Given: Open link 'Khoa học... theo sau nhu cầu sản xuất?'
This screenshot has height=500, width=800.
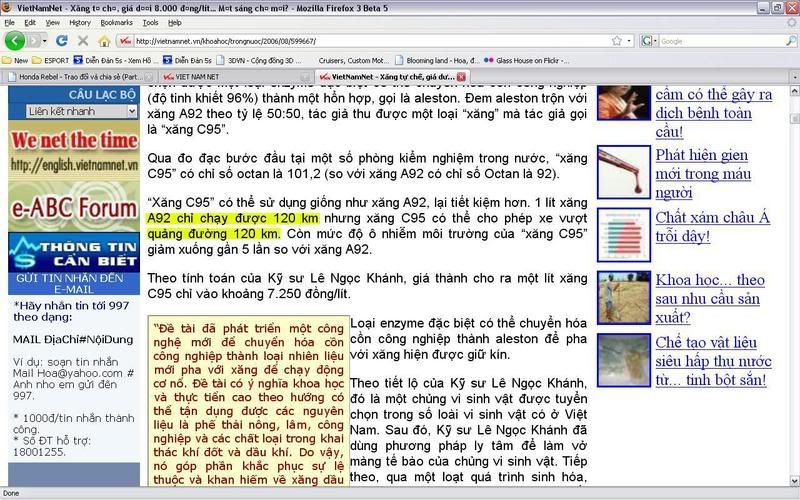Looking at the screenshot, I should [x=710, y=298].
